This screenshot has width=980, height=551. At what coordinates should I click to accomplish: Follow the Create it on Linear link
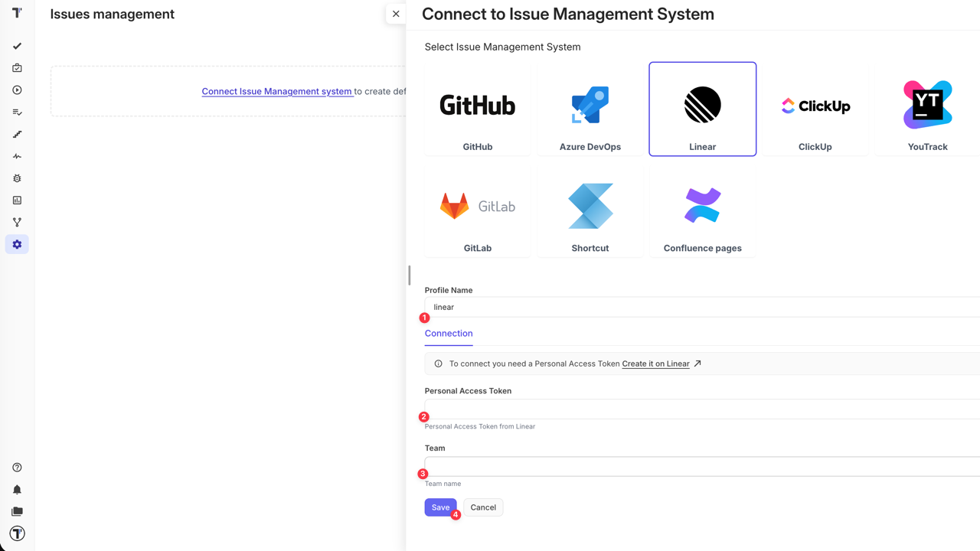[x=656, y=364]
